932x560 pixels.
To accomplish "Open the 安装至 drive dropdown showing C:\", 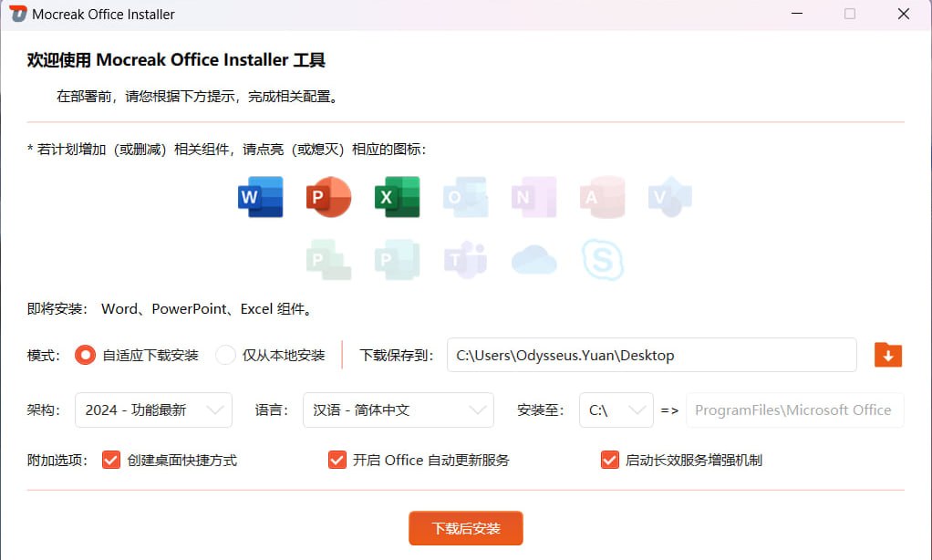I will 616,410.
